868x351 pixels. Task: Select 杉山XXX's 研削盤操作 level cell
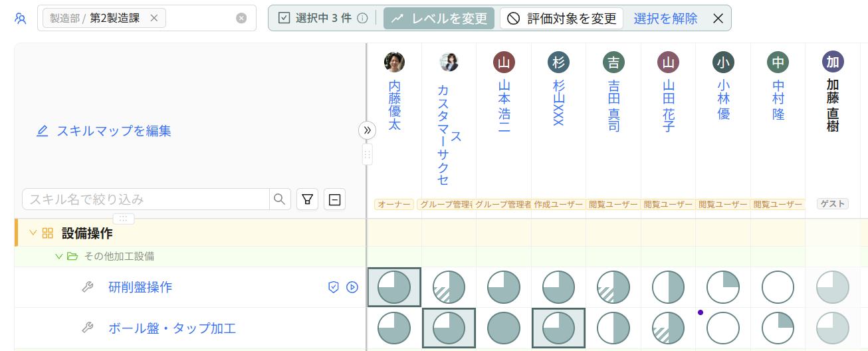point(558,287)
